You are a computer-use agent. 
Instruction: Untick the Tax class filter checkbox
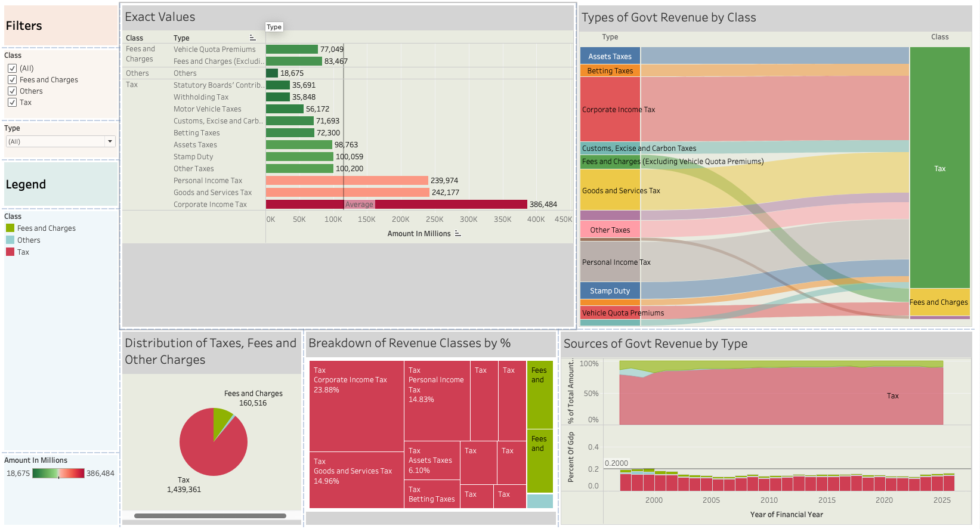pyautogui.click(x=12, y=103)
